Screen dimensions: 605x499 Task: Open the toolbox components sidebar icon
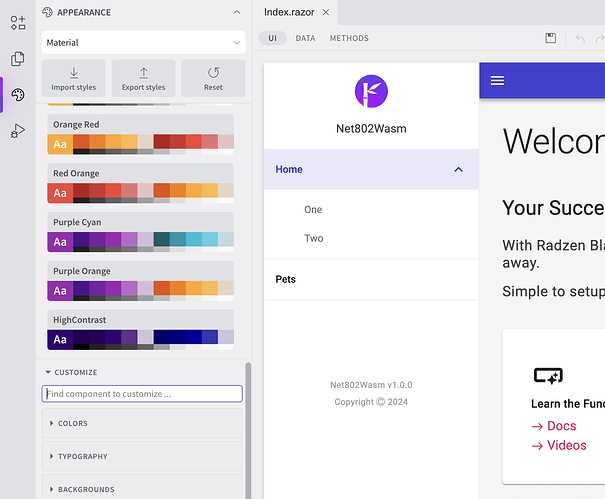pyautogui.click(x=18, y=23)
